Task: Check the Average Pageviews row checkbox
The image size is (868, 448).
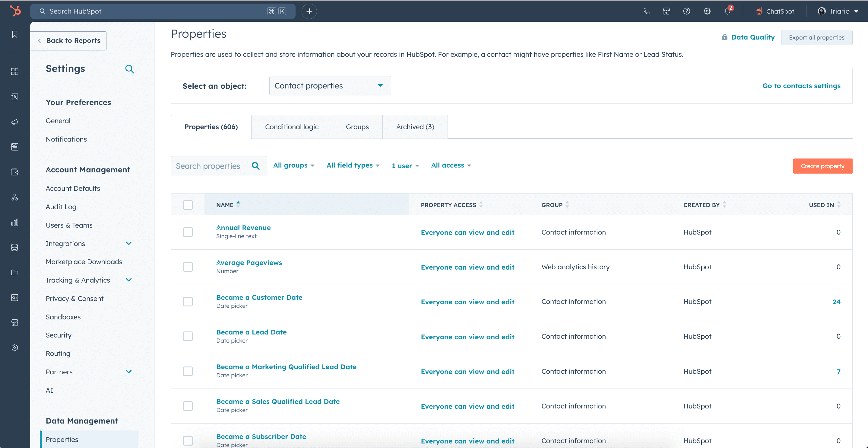Action: pos(188,267)
